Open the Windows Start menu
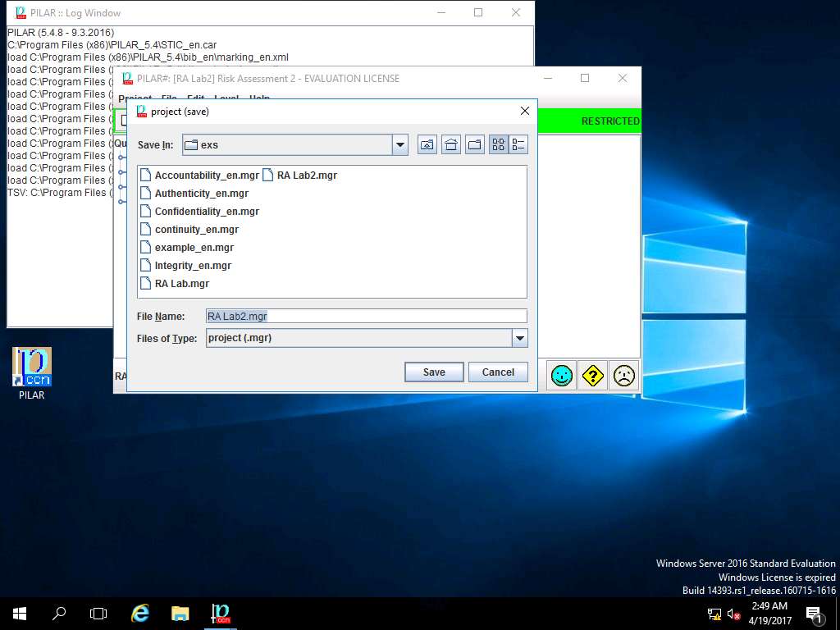 pos(20,614)
